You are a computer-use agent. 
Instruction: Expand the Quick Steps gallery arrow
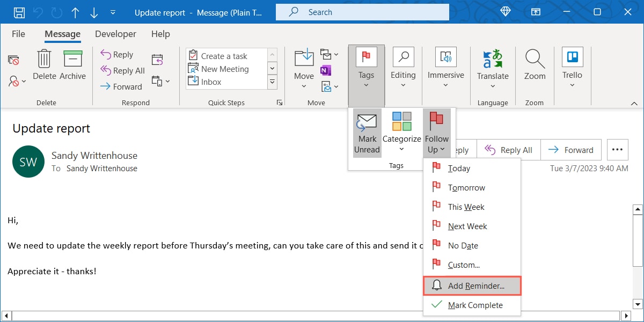[280, 102]
